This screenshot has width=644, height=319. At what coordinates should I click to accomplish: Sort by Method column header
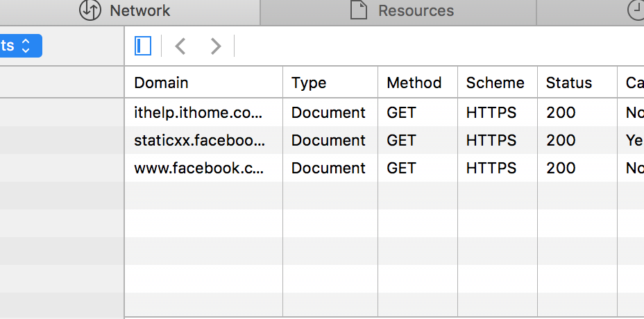click(x=414, y=83)
